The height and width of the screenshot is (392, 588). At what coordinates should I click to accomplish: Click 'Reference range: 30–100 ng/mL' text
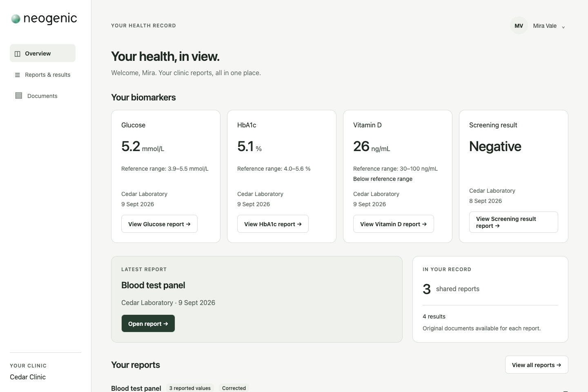click(395, 169)
